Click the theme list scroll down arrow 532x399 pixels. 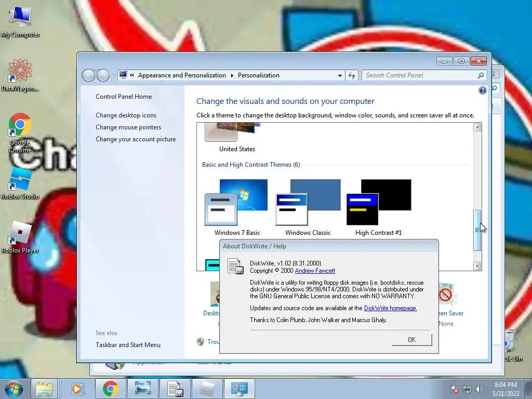point(477,265)
